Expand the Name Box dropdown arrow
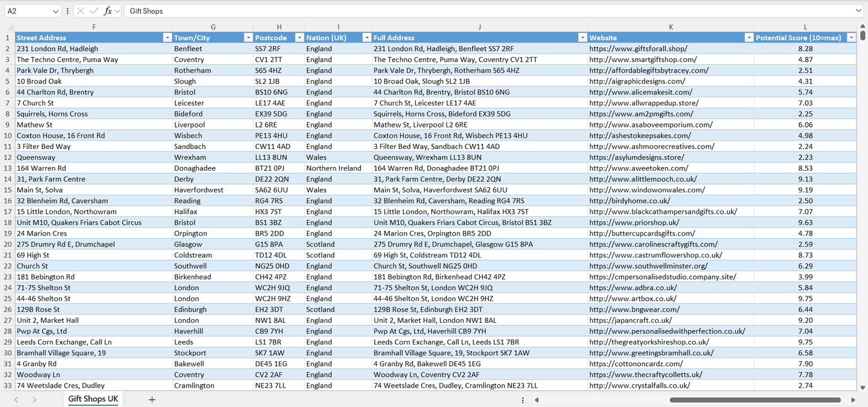Image resolution: width=868 pixels, height=407 pixels. click(x=56, y=11)
